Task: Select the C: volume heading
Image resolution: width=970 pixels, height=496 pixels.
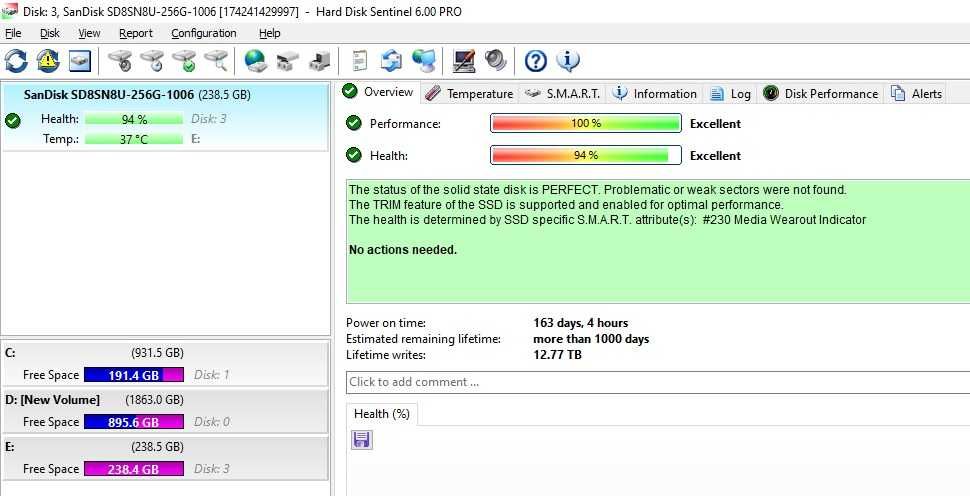Action: (x=10, y=353)
